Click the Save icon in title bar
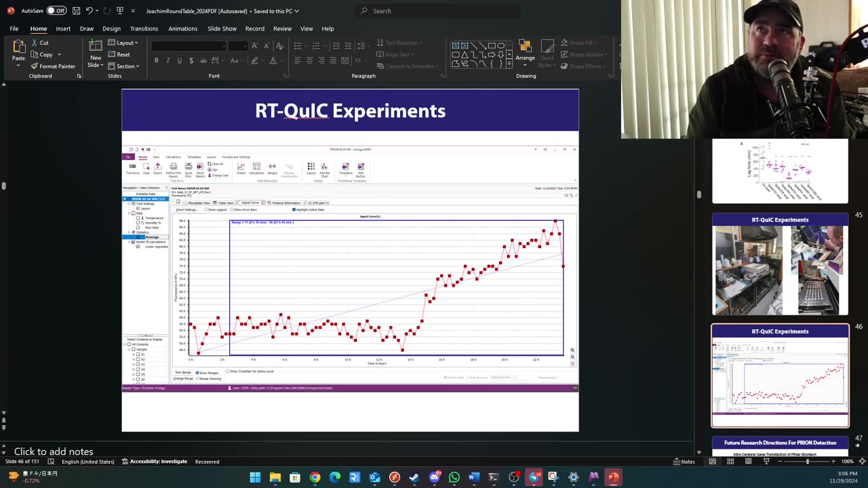Image resolution: width=868 pixels, height=488 pixels. [x=76, y=11]
